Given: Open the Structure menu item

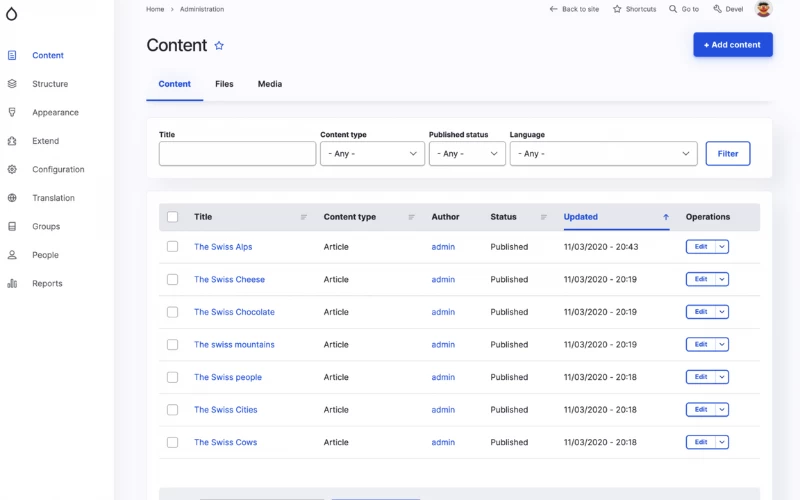Looking at the screenshot, I should coord(50,84).
